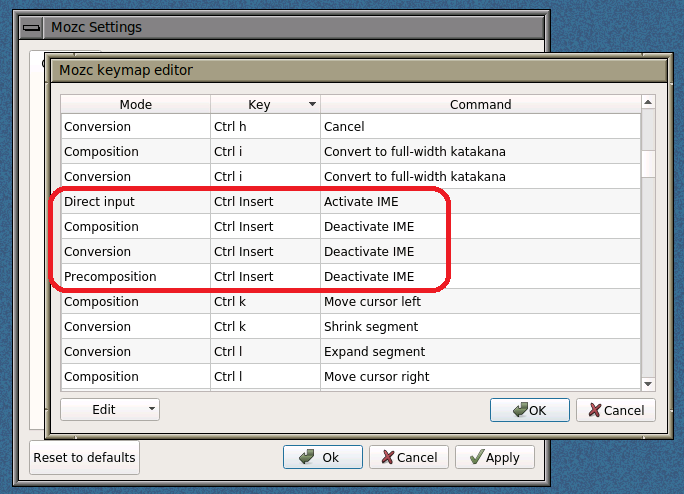The height and width of the screenshot is (494, 684).
Task: Click the scrollbar down arrow
Action: point(648,384)
